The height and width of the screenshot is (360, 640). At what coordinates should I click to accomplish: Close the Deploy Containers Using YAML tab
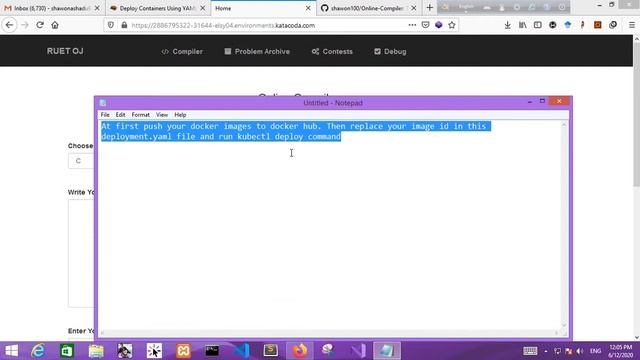tap(203, 8)
